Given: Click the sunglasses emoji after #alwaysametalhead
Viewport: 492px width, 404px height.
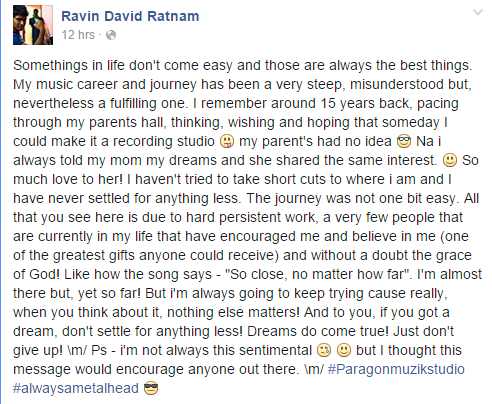Looking at the screenshot, I should point(151,389).
